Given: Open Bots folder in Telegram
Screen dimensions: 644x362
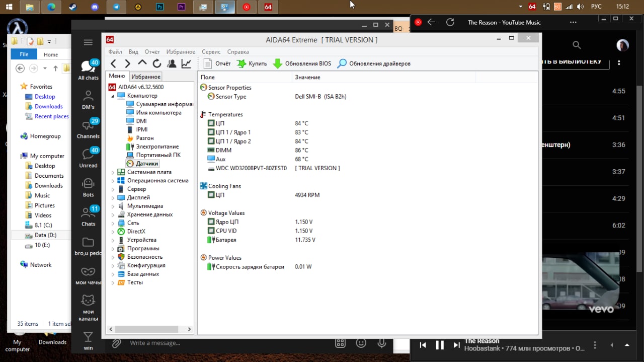Looking at the screenshot, I should click(x=88, y=187).
